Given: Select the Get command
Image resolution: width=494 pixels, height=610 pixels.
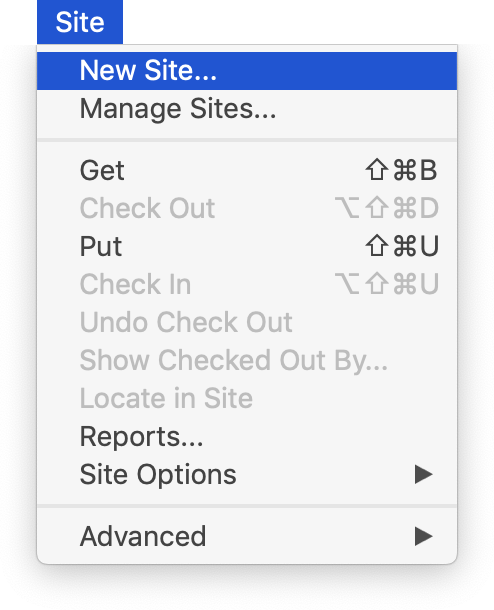Looking at the screenshot, I should (247, 170).
